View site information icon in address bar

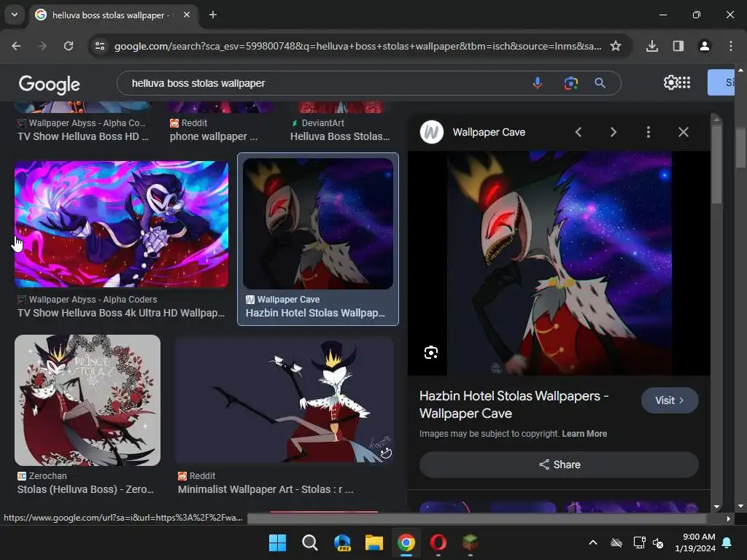click(x=99, y=46)
